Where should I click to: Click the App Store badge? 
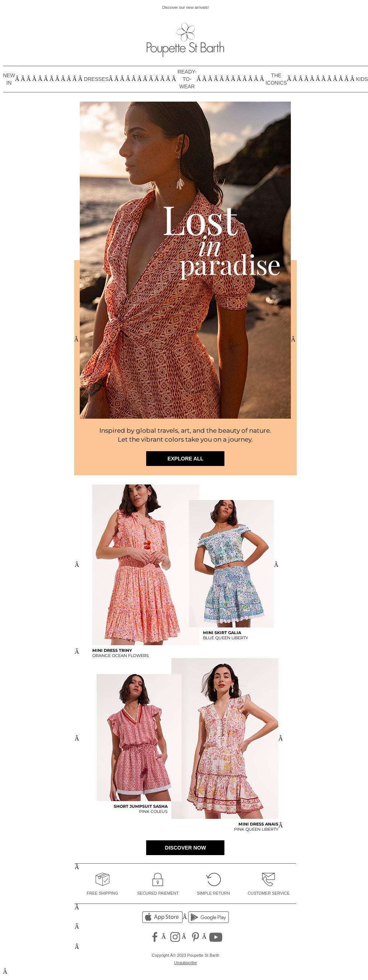pos(162,917)
